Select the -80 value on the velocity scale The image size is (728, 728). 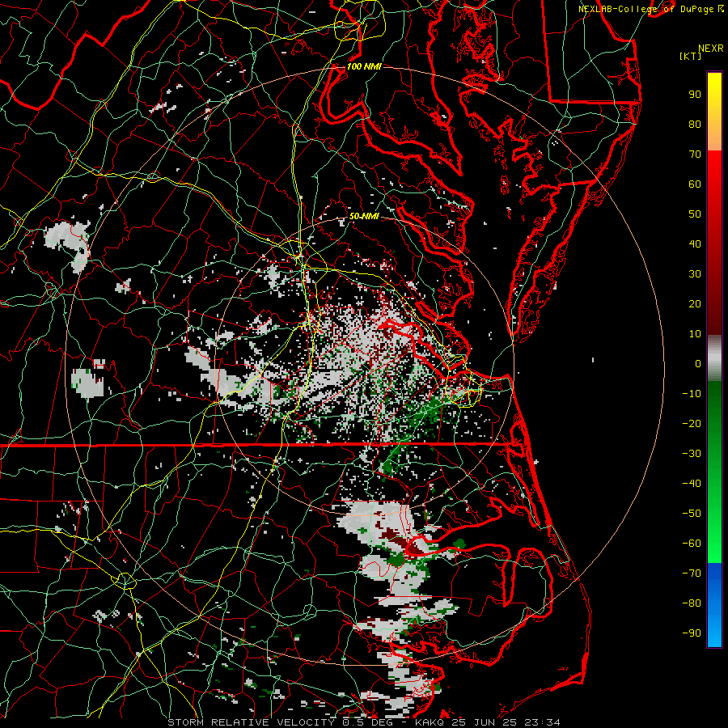tap(692, 603)
